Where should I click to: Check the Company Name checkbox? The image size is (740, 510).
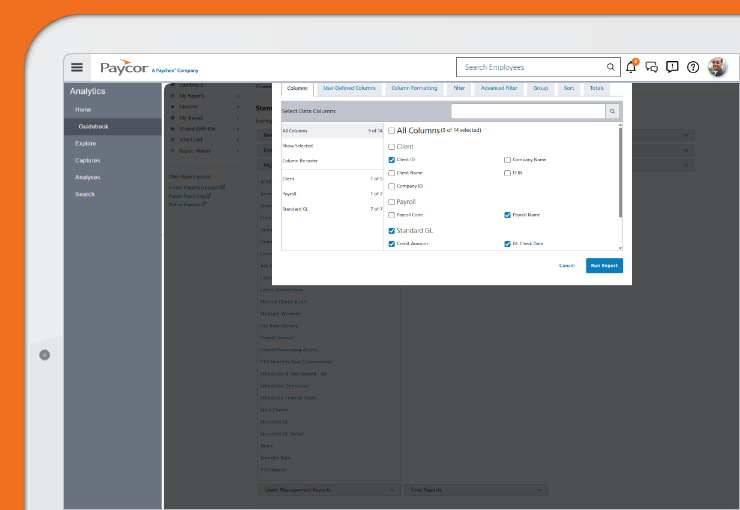(507, 160)
